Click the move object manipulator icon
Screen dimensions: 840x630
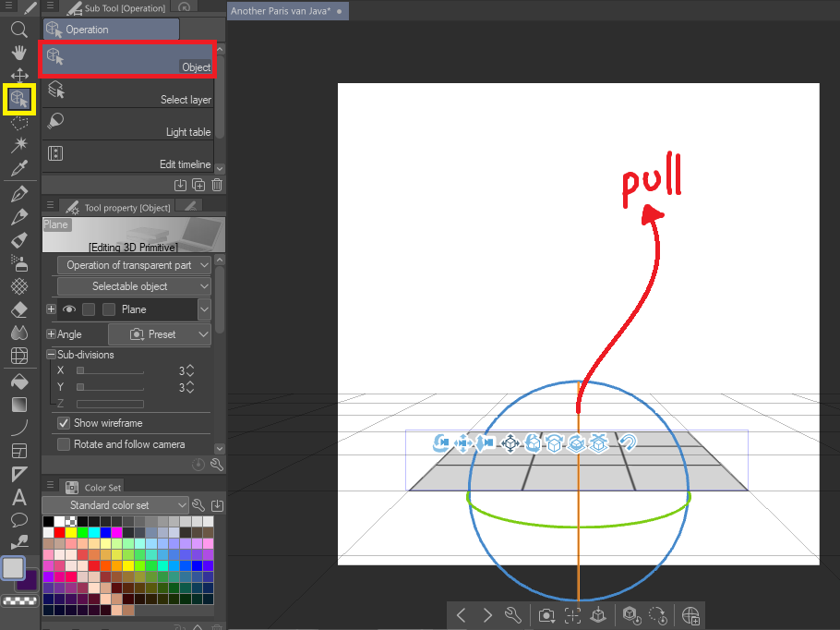pyautogui.click(x=510, y=443)
